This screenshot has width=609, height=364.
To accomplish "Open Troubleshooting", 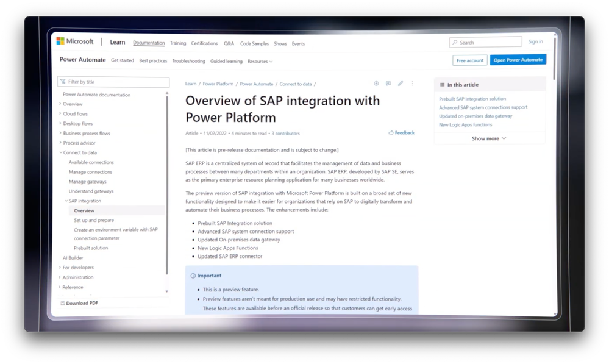I will (x=189, y=61).
